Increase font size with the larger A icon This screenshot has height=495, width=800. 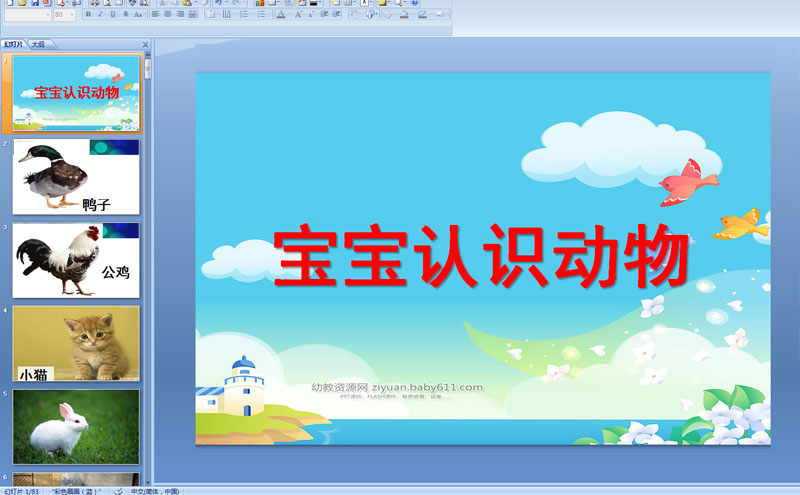[298, 14]
